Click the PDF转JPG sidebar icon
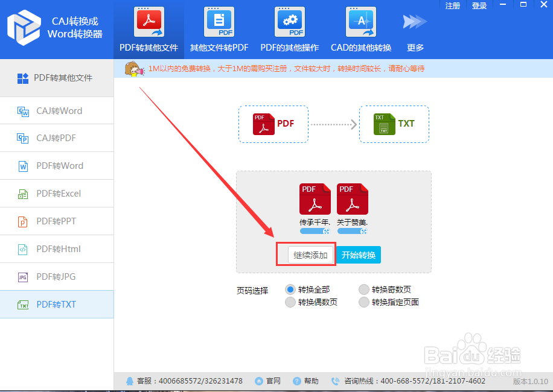 (22, 277)
